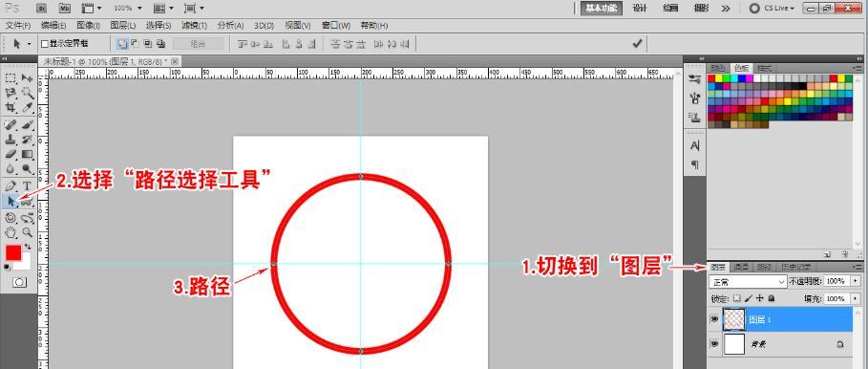Select the Crop tool

click(11, 107)
